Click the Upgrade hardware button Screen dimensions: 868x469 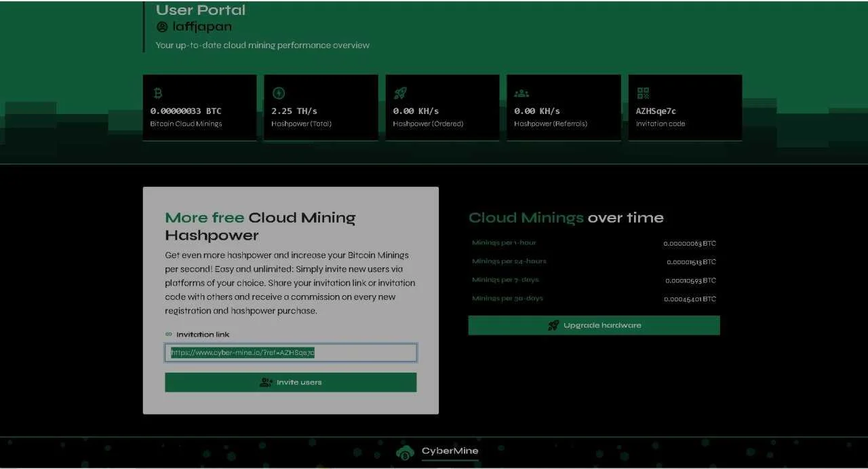[x=594, y=325]
